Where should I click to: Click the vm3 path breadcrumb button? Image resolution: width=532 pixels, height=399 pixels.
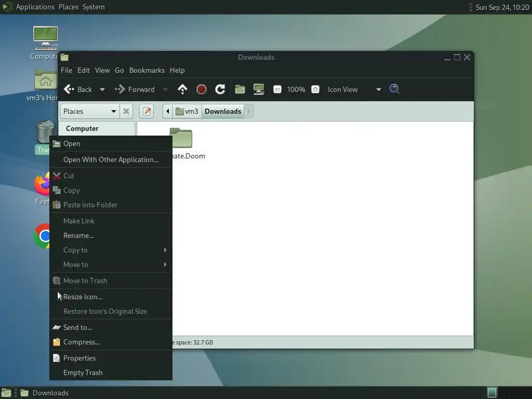[187, 111]
